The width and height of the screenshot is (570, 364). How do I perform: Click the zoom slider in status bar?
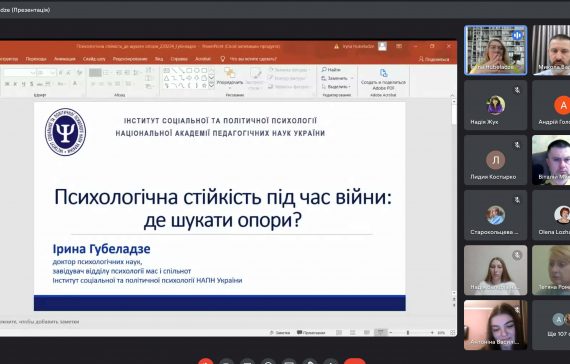coord(408,332)
